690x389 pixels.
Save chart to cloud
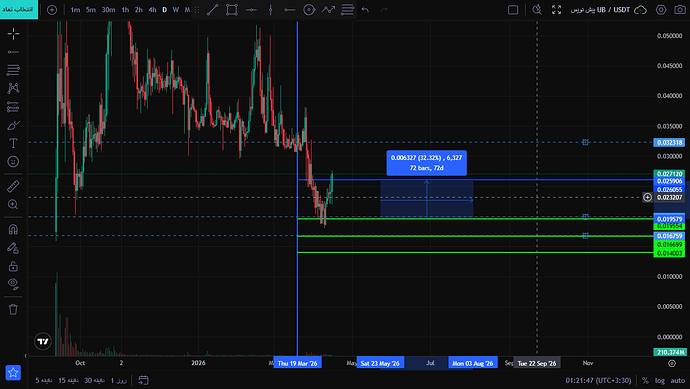click(x=640, y=10)
